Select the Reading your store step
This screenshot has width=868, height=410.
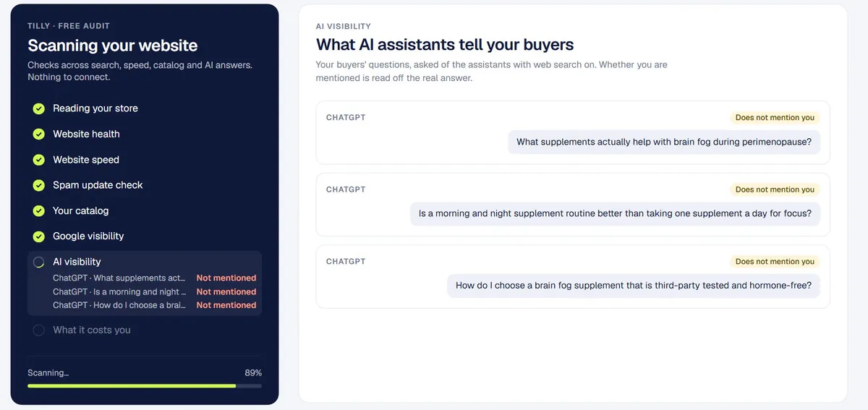click(x=145, y=108)
